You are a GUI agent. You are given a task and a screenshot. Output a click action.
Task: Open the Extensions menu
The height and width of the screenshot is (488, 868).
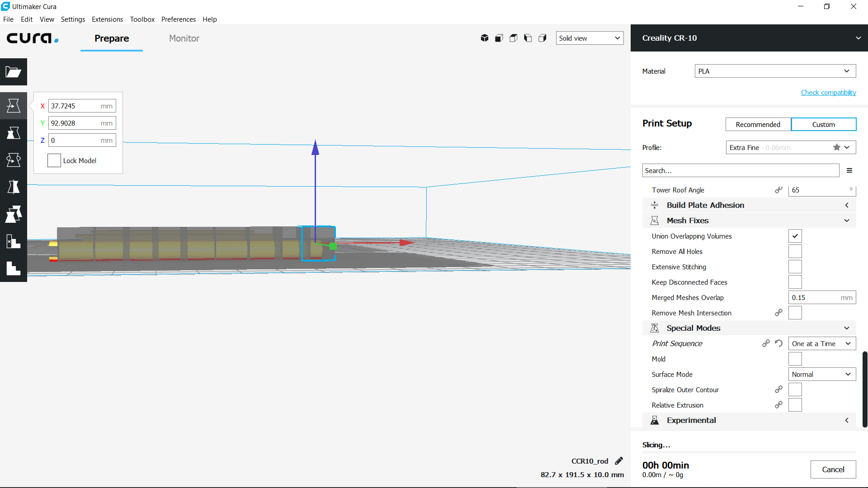coord(107,19)
